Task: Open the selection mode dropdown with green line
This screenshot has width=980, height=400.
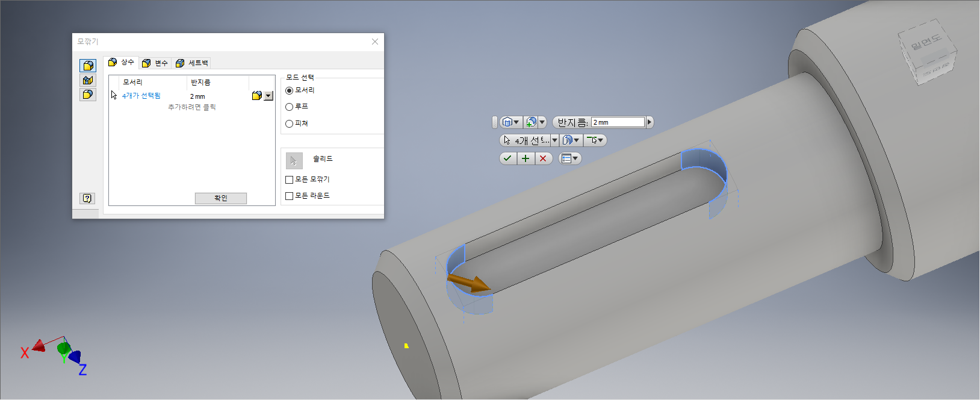Action: click(x=595, y=140)
